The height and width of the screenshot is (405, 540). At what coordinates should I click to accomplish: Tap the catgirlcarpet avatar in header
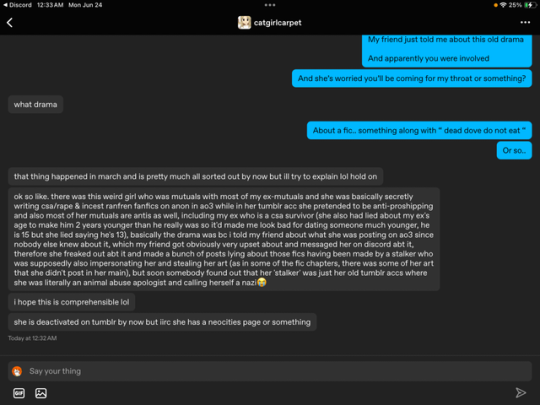[244, 23]
